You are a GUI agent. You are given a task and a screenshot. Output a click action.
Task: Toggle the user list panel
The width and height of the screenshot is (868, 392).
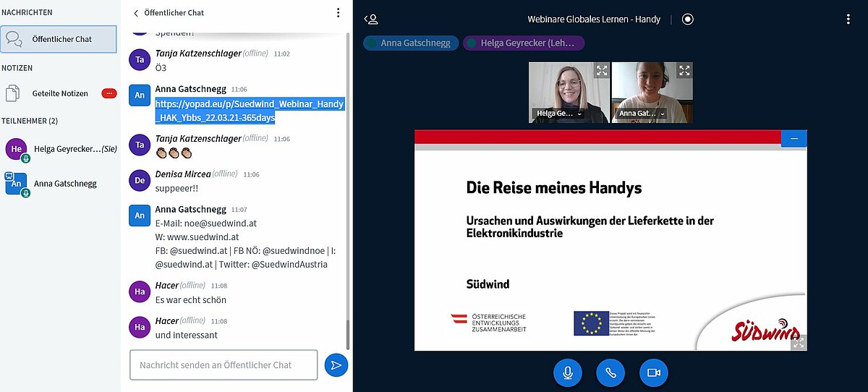point(371,20)
